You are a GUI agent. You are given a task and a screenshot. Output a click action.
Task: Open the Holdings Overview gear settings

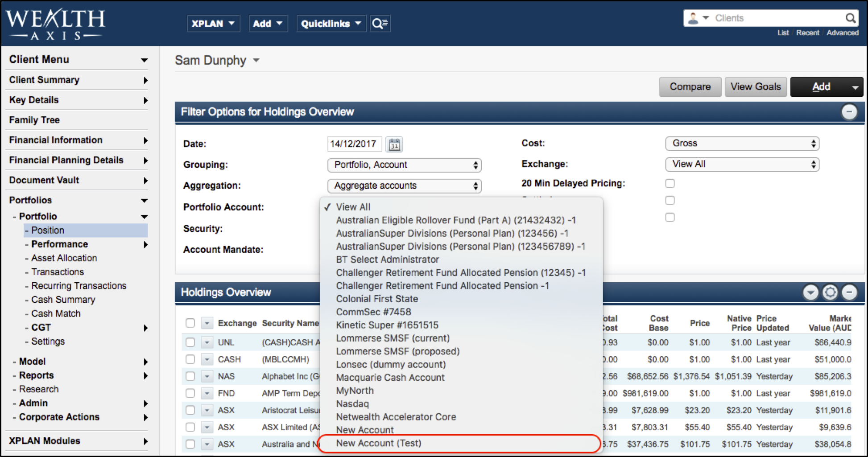830,292
